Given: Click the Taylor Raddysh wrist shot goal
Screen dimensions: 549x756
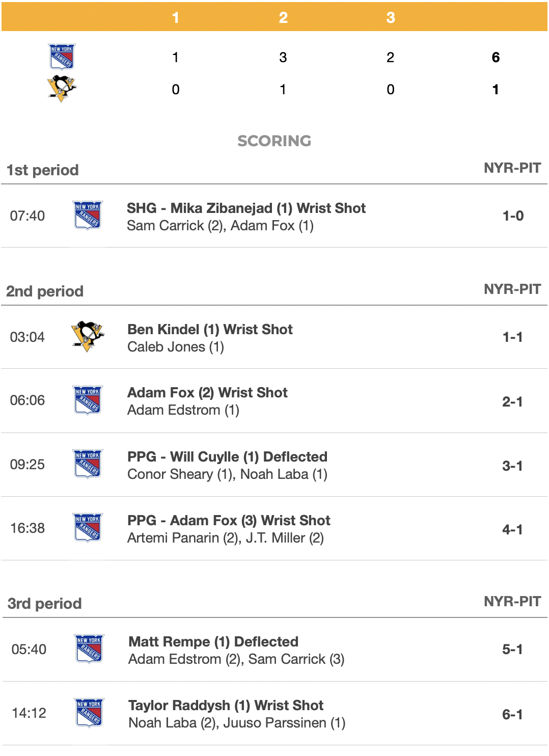Looking at the screenshot, I should (x=226, y=706).
